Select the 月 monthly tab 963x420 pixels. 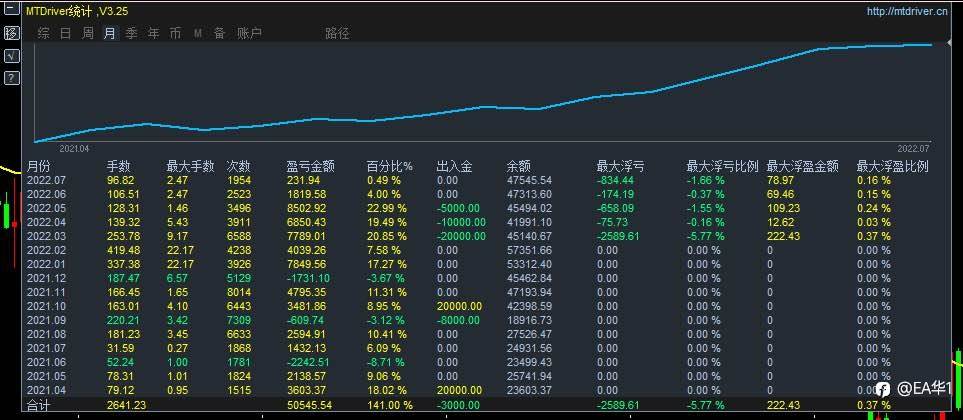(x=109, y=33)
